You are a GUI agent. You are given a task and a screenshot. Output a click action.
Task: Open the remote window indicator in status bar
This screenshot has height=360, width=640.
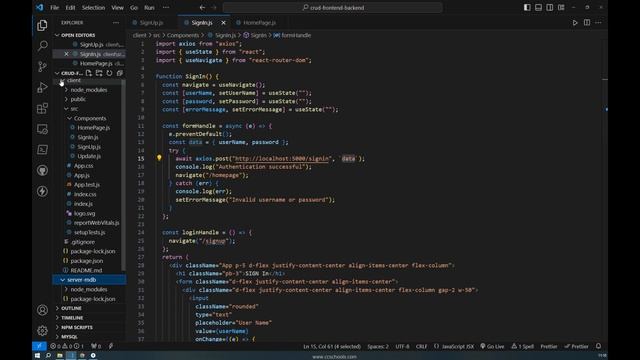click(39, 346)
